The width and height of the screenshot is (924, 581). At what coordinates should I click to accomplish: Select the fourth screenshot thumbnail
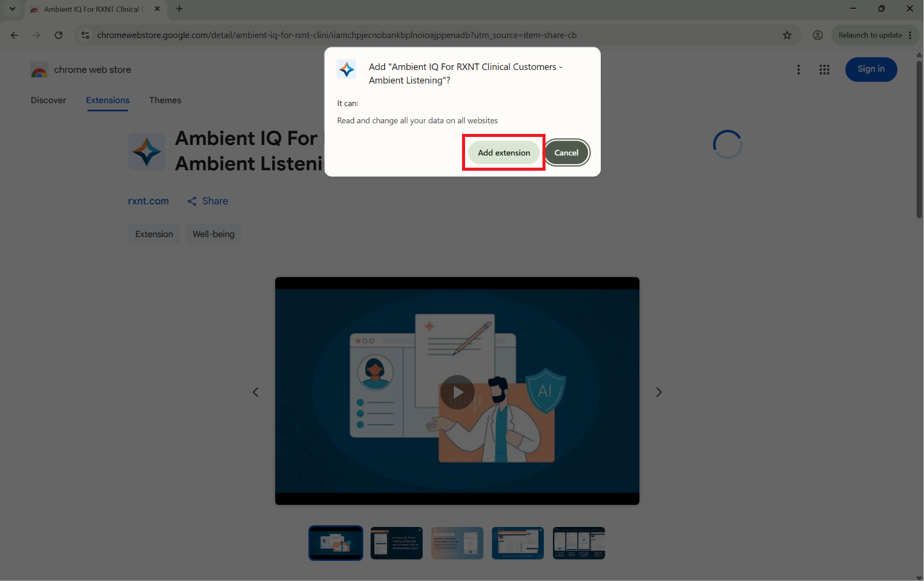(x=518, y=543)
